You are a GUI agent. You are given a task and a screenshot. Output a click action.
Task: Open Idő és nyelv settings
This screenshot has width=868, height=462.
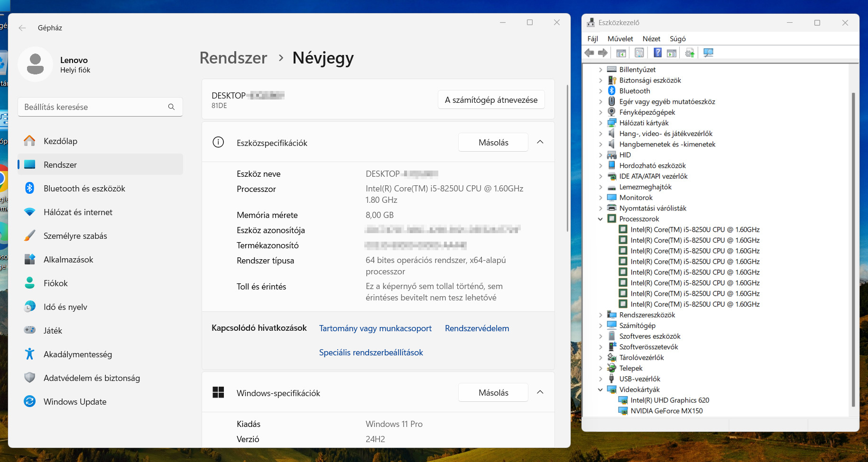click(x=100, y=307)
